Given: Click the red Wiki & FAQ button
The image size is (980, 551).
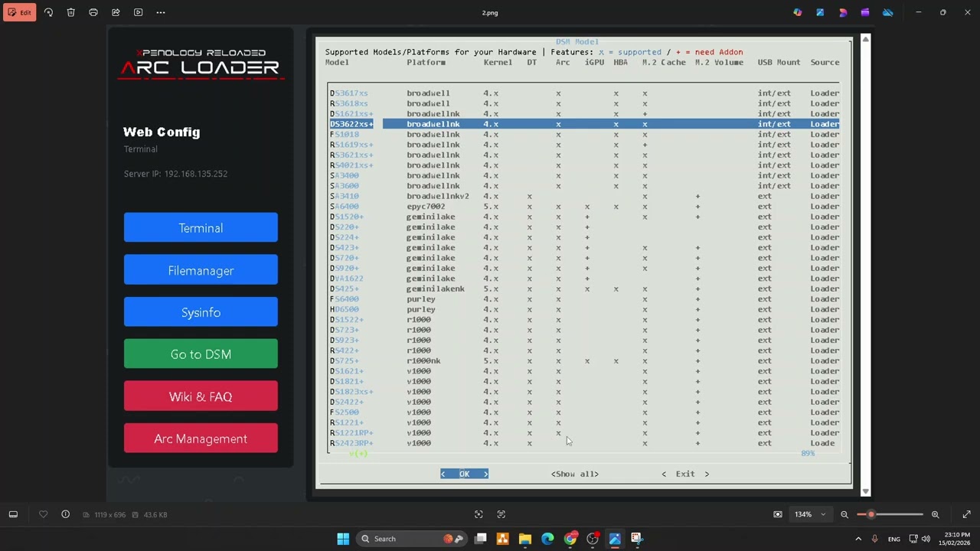Looking at the screenshot, I should point(201,396).
